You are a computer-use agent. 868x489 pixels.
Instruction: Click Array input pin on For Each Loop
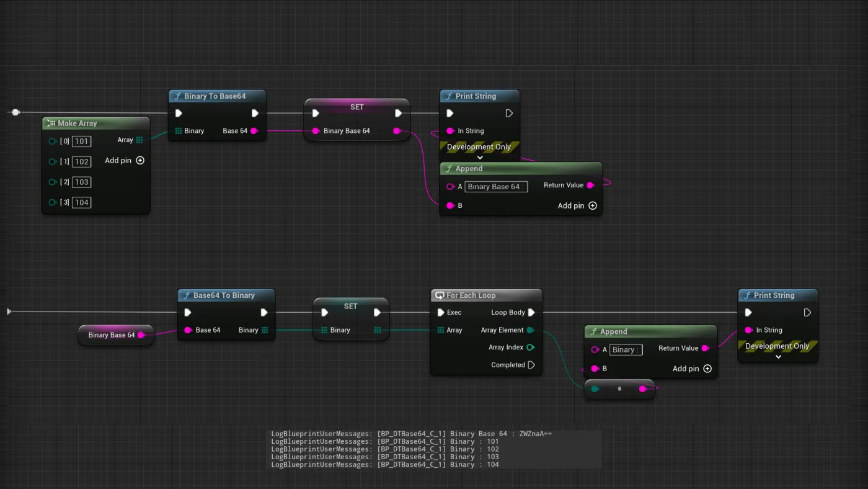point(441,330)
